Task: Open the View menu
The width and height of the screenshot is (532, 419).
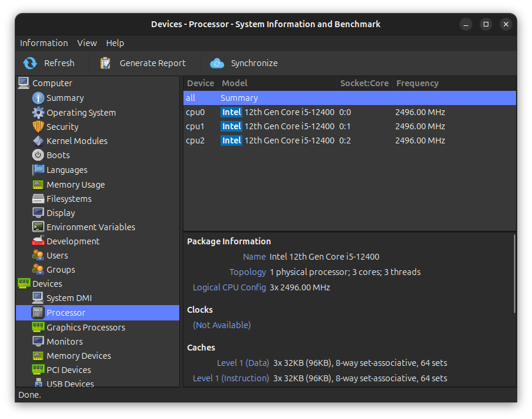Action: tap(87, 42)
